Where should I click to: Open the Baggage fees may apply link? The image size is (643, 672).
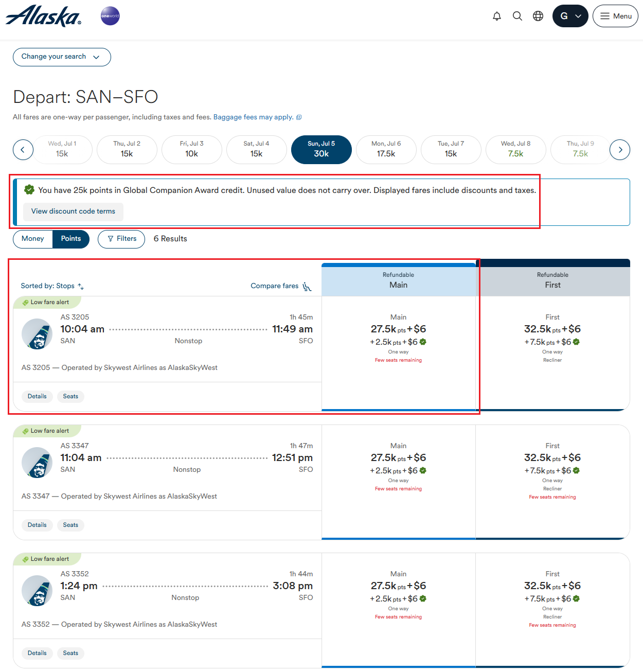click(257, 117)
